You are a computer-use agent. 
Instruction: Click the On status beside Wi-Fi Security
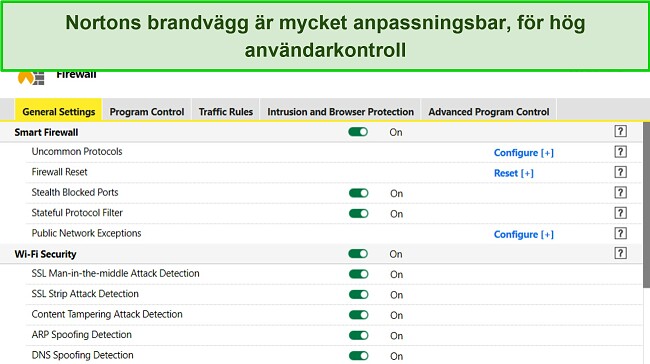[x=396, y=254]
